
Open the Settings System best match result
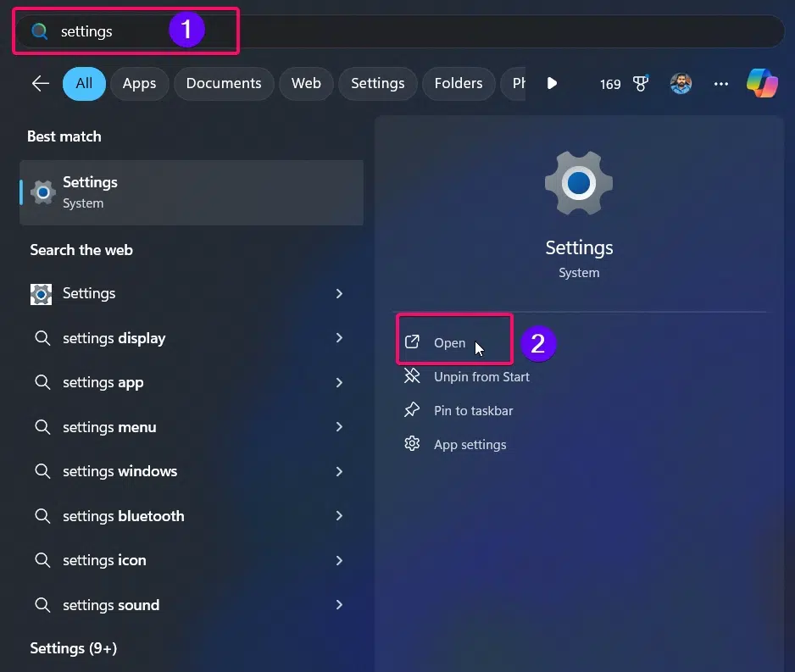point(192,192)
